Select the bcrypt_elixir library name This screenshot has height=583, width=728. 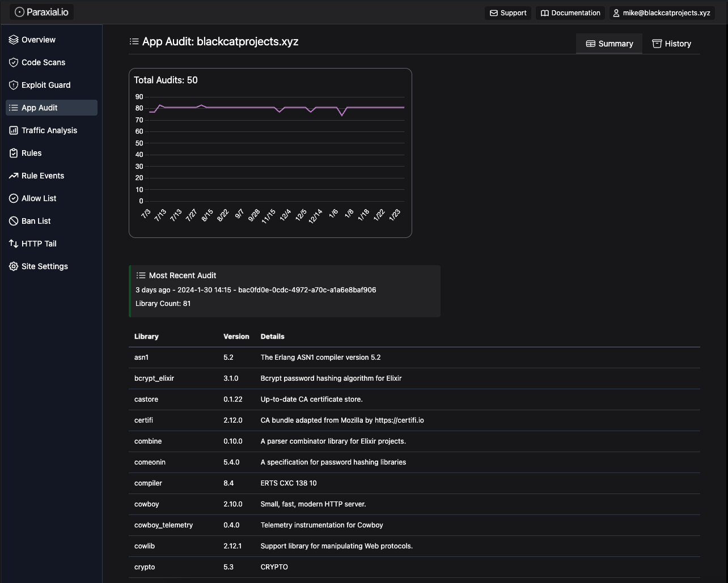click(x=154, y=378)
